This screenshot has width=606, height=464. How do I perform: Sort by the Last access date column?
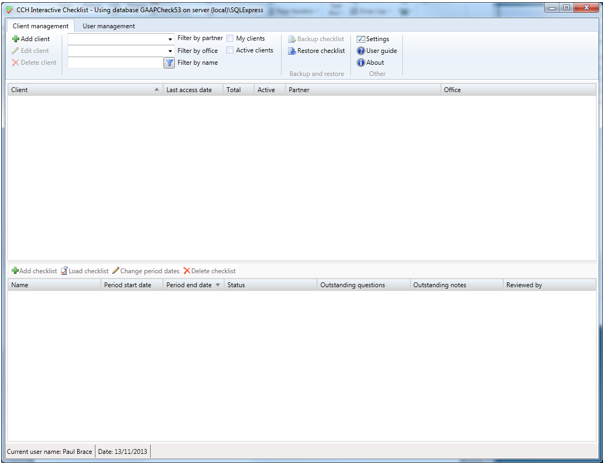click(193, 90)
